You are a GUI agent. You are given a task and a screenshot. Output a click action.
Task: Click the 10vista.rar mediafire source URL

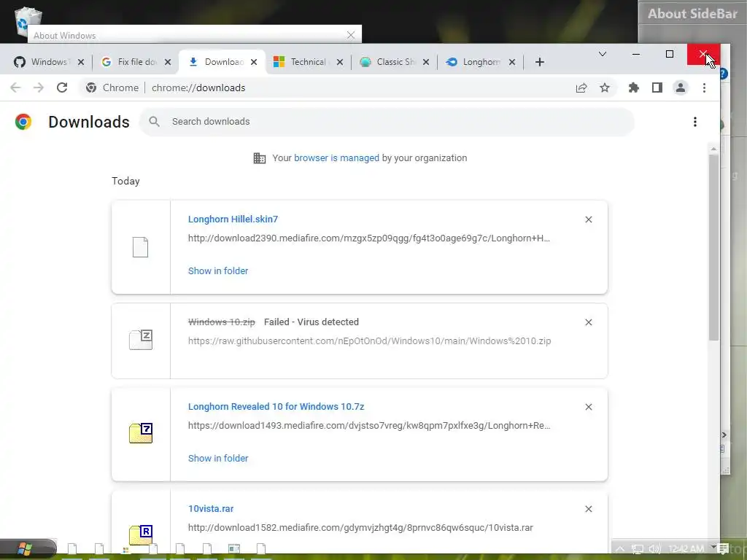[360, 528]
